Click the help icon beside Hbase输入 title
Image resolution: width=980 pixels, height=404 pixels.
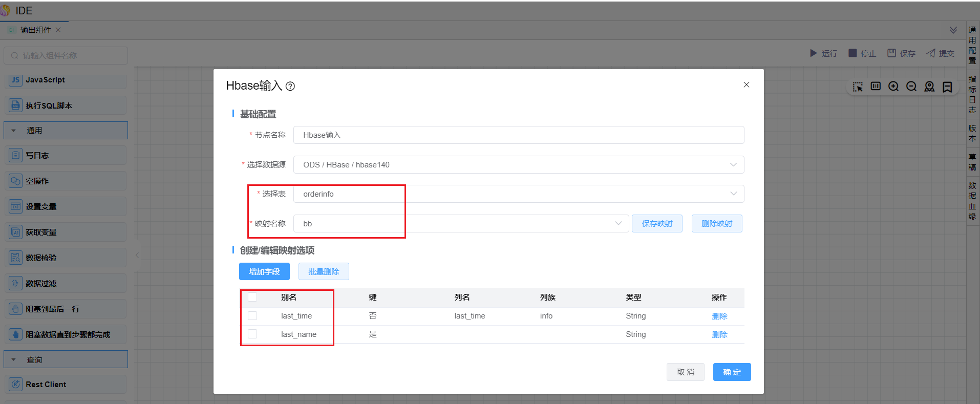(290, 87)
